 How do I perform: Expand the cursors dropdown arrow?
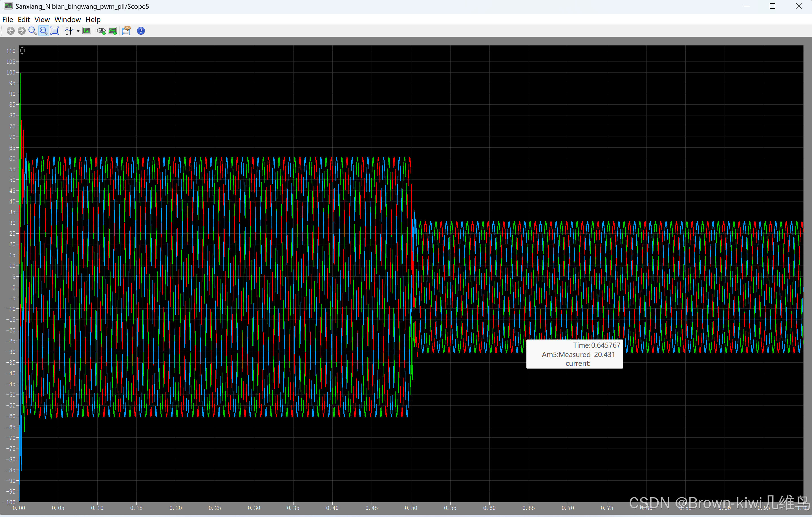coord(78,31)
